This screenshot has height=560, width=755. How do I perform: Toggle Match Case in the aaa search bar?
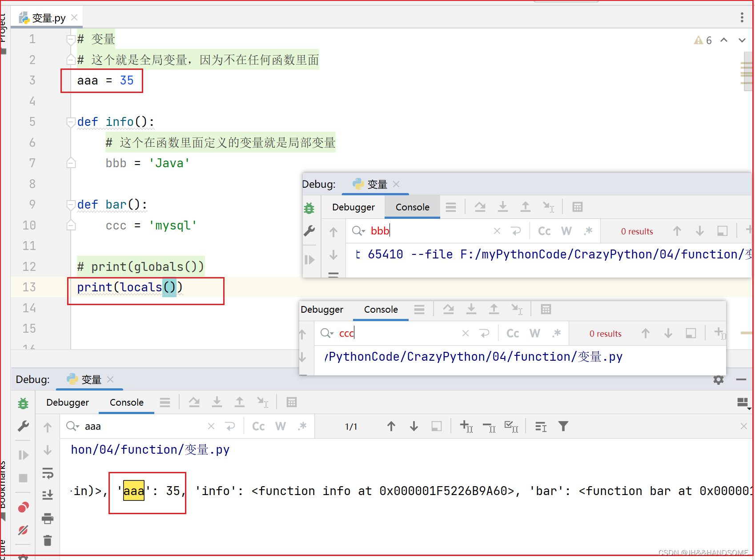258,427
